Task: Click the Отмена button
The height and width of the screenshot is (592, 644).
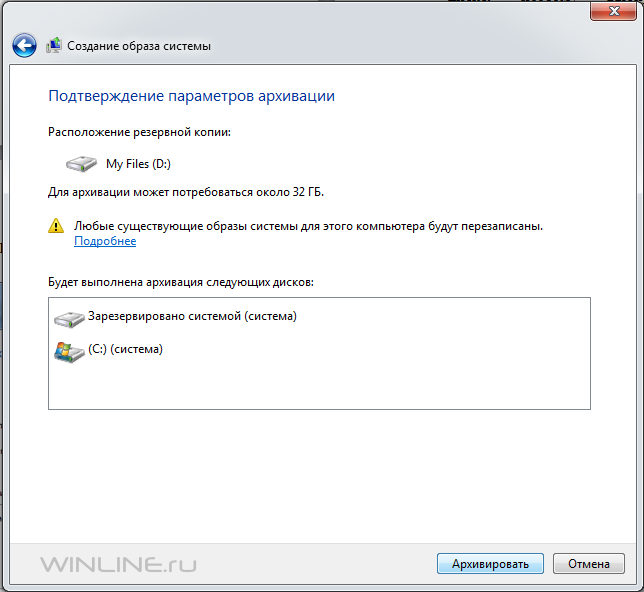Action: click(x=589, y=564)
